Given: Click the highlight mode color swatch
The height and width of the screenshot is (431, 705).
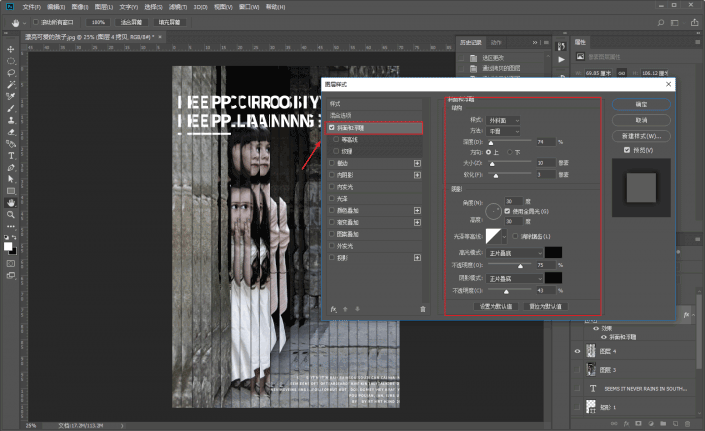Looking at the screenshot, I should (553, 253).
